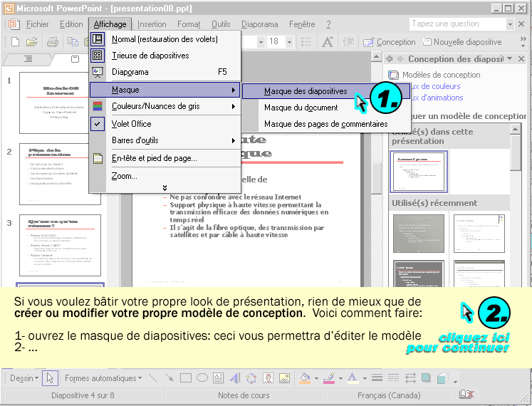Viewport: 532px width, 406px height.
Task: Switch to the slides thumbnail tab
Action: click(75, 59)
